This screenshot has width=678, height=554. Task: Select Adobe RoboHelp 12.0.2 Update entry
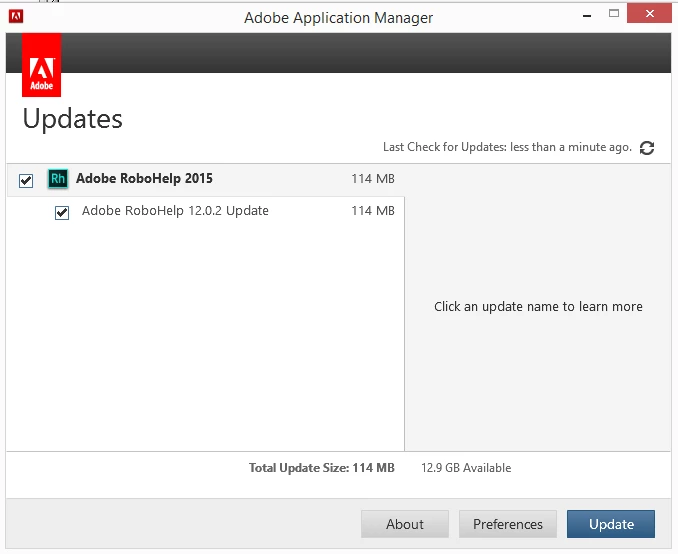point(175,211)
